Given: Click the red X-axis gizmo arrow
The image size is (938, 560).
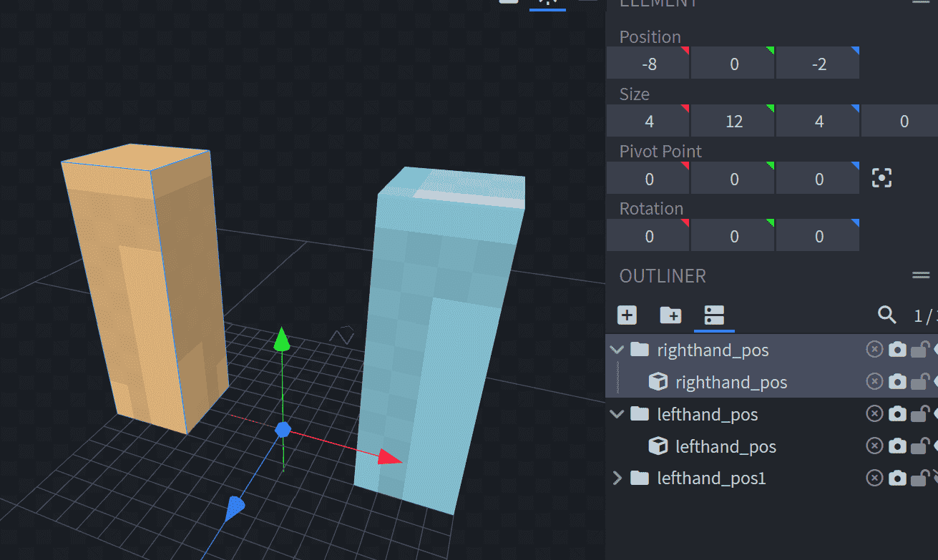Looking at the screenshot, I should click(x=390, y=456).
